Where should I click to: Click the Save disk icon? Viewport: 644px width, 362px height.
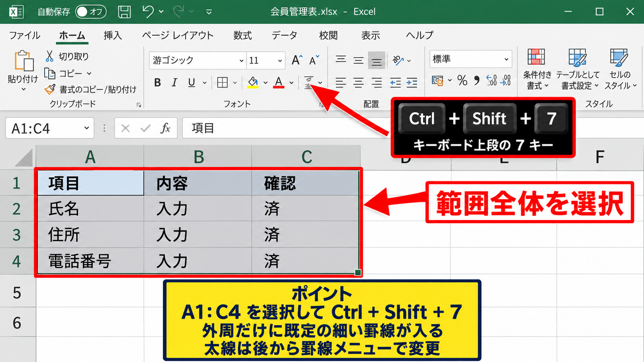pyautogui.click(x=124, y=12)
